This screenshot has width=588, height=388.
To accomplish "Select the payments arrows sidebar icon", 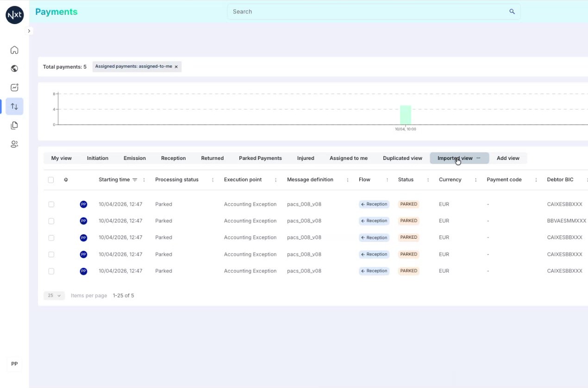I will pos(14,107).
